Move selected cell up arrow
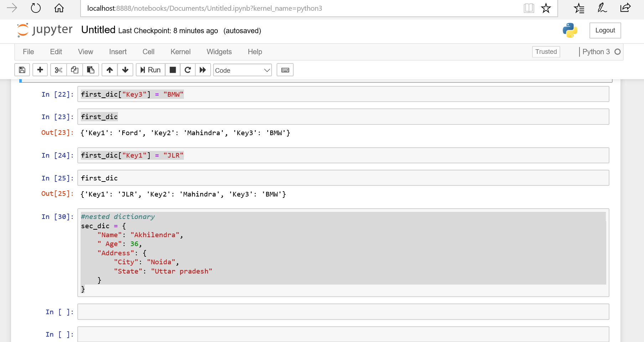Viewport: 644px width, 342px height. [110, 70]
